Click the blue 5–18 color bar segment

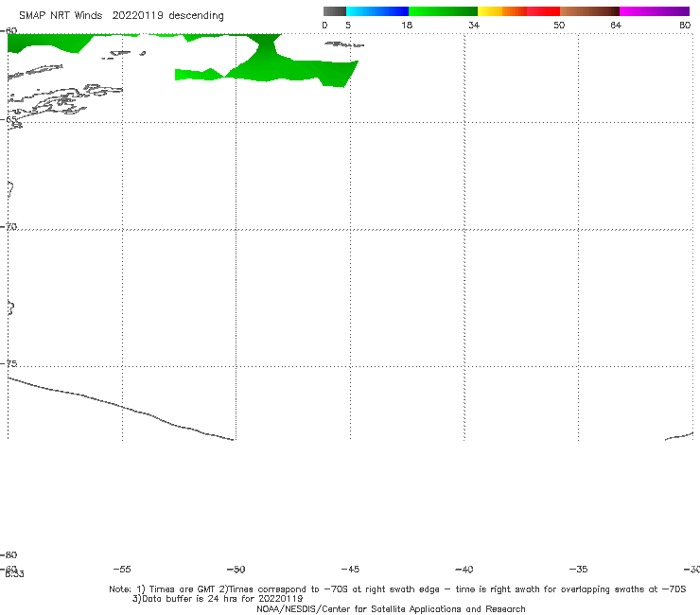377,11
